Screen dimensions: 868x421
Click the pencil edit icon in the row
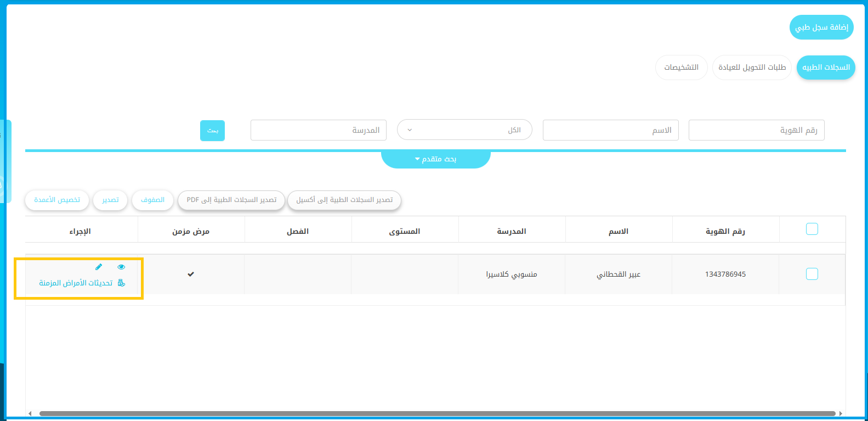pos(99,267)
